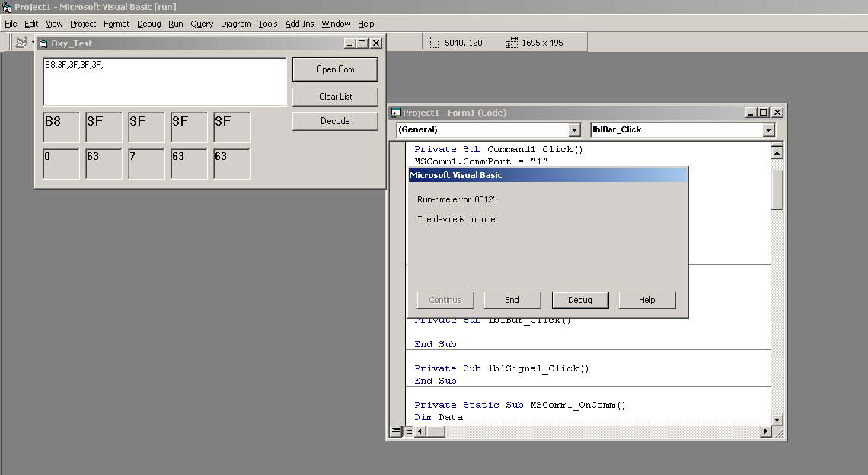The width and height of the screenshot is (868, 475).
Task: Open the Query menu
Action: 202,24
